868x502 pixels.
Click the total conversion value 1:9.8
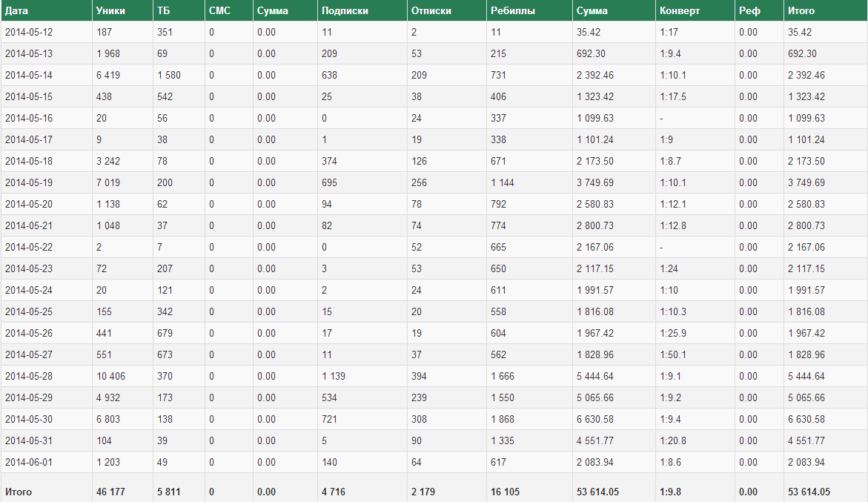[x=671, y=492]
